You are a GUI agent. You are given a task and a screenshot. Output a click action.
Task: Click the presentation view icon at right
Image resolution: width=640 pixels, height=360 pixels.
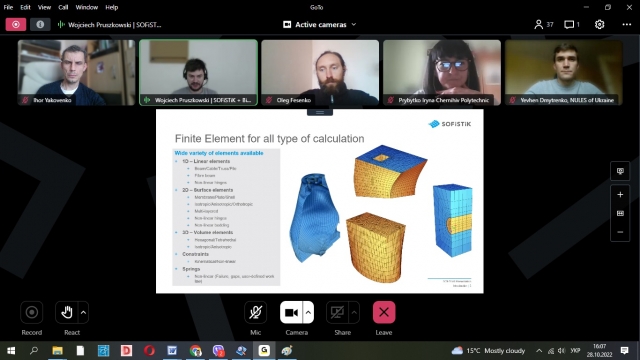(620, 171)
